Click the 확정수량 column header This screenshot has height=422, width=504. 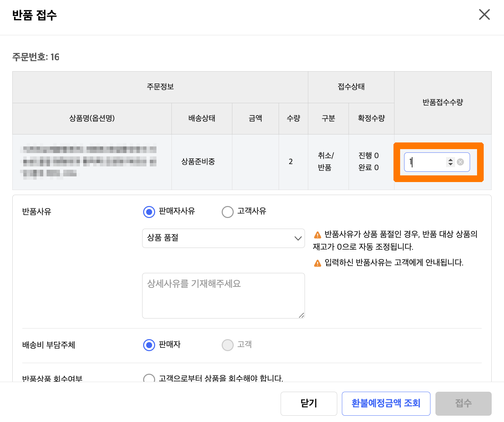(371, 118)
